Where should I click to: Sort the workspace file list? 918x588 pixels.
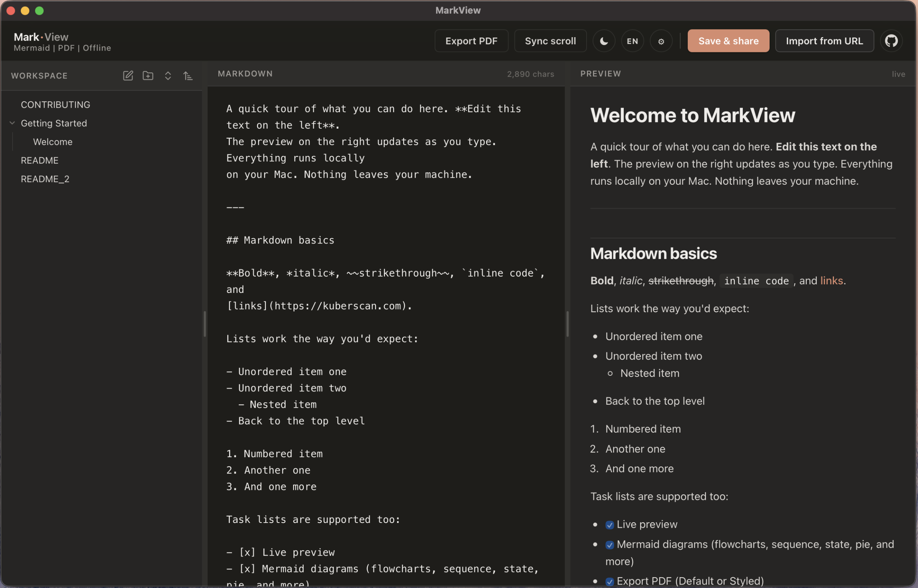point(187,75)
